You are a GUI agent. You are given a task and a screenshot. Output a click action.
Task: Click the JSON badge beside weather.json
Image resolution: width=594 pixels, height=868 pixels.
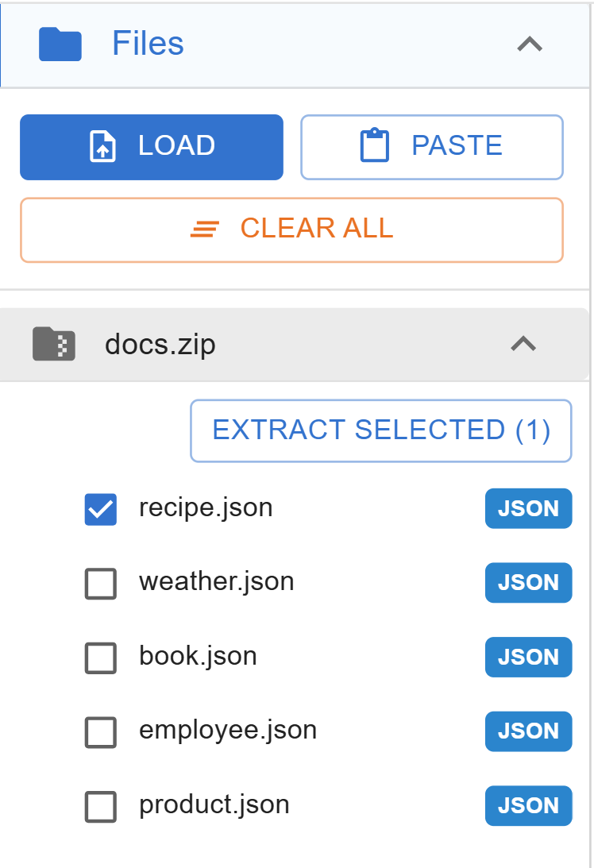point(528,582)
